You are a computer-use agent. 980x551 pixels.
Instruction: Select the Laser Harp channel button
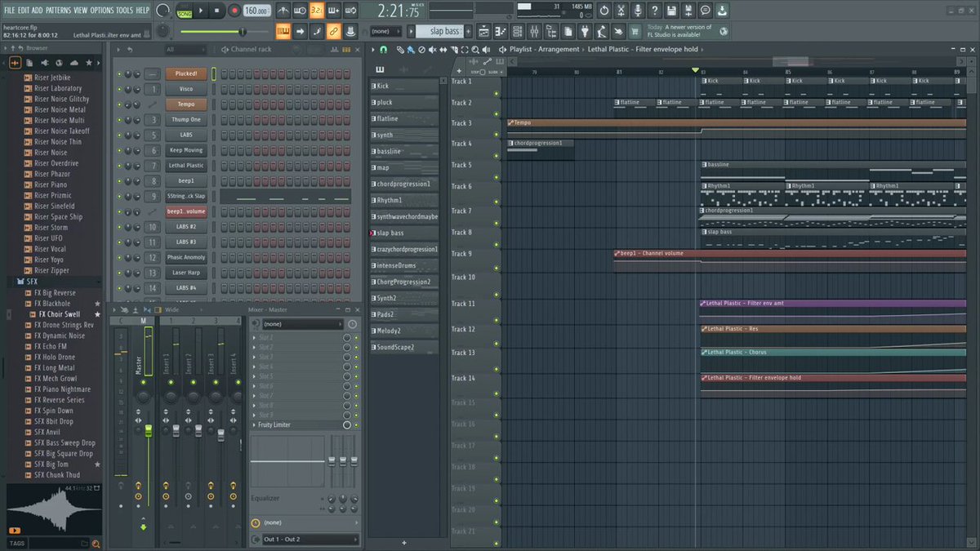point(186,273)
